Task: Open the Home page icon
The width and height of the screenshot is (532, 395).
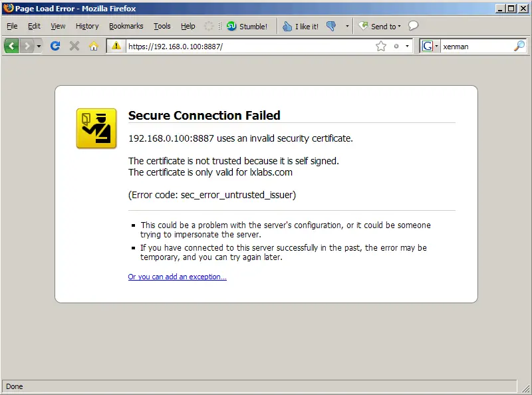Action: point(94,46)
